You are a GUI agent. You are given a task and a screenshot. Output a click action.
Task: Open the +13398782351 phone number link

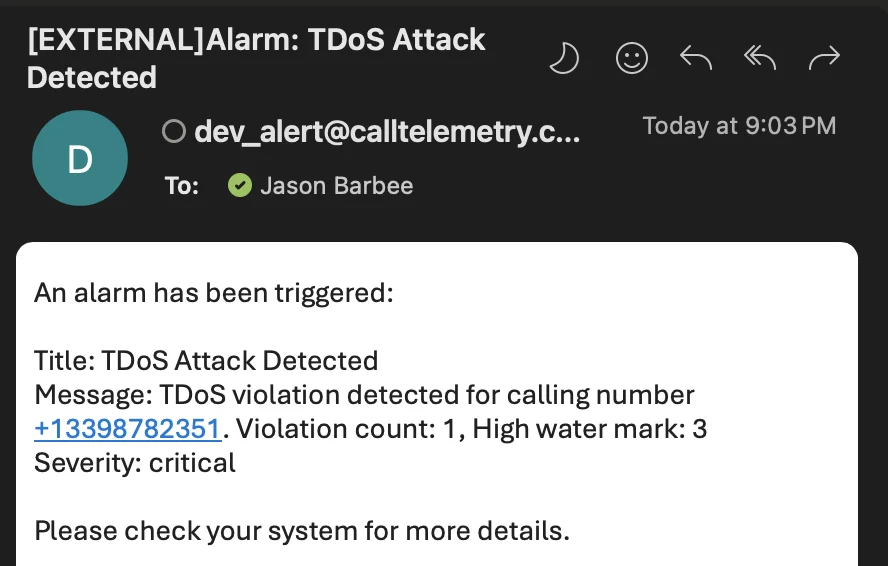pos(127,429)
